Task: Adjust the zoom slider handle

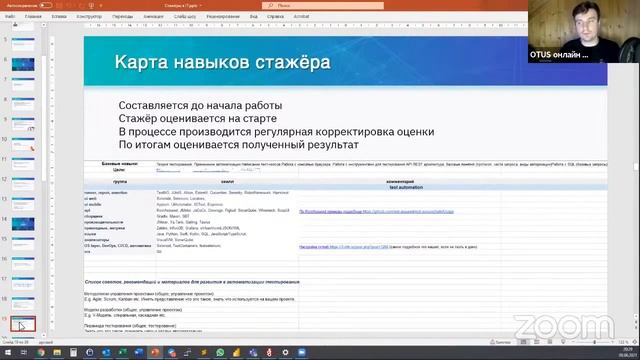Action: [594, 342]
